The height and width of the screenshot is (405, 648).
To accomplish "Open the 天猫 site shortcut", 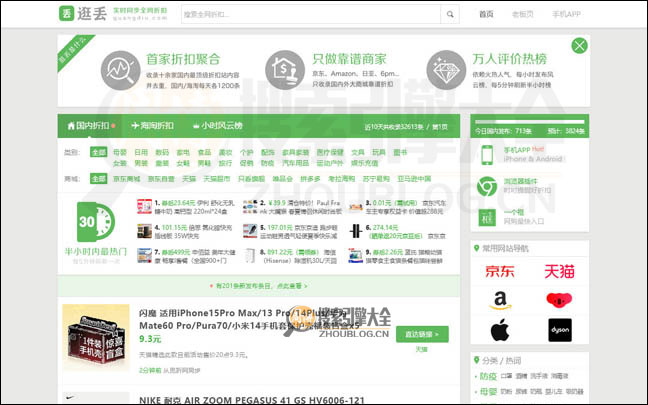I will pyautogui.click(x=559, y=271).
